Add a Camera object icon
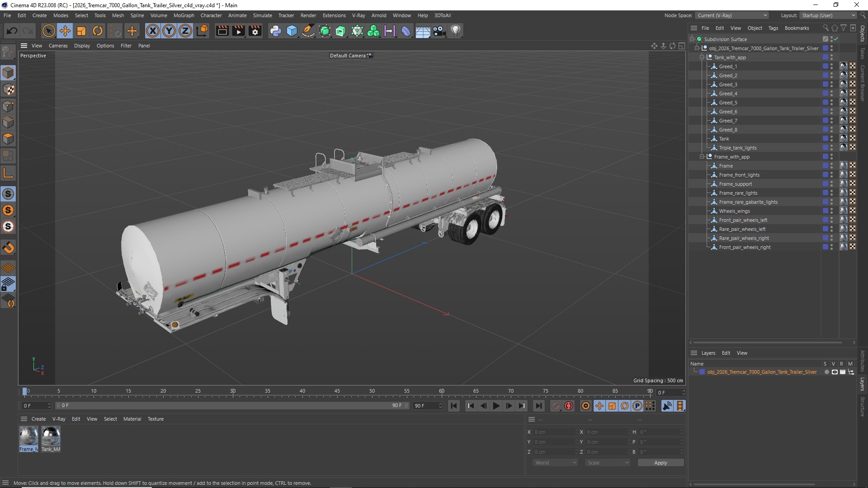Screen dimensions: 868x488 (439, 31)
